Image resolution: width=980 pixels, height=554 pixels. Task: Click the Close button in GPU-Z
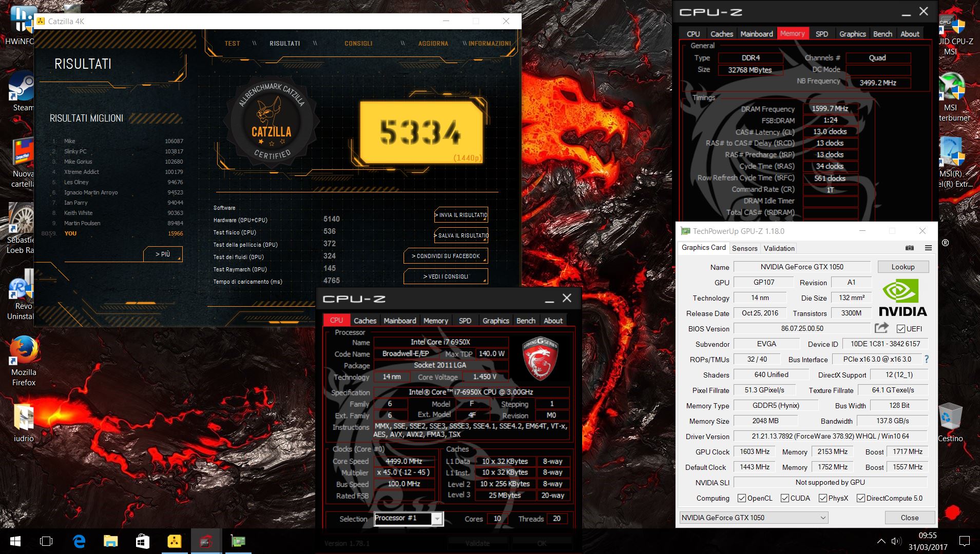pyautogui.click(x=909, y=518)
